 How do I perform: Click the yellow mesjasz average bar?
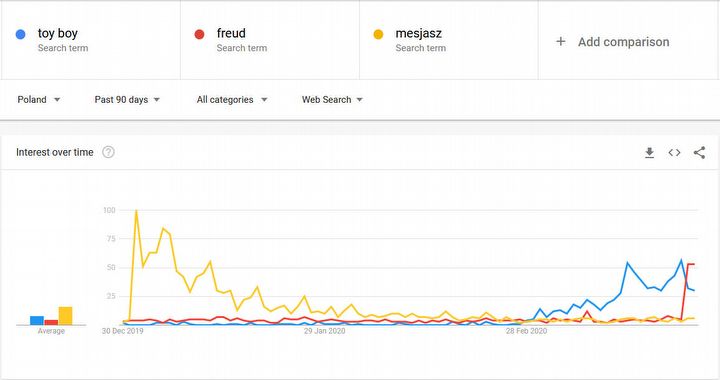65,316
